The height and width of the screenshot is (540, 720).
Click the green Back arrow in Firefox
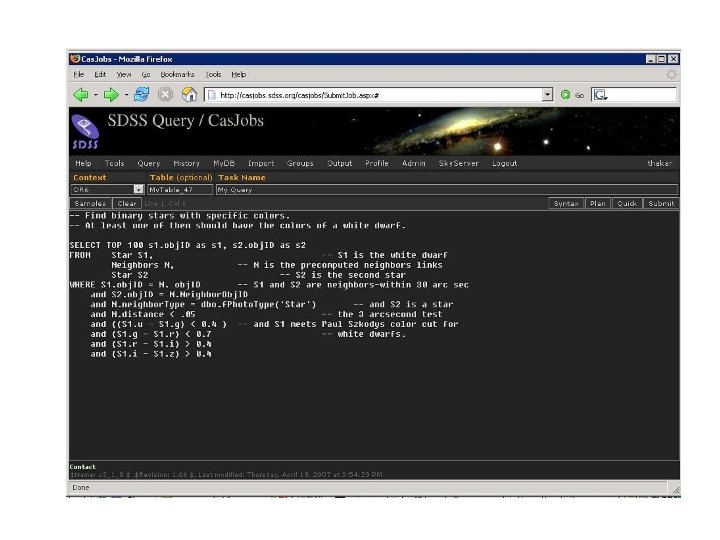coord(80,95)
